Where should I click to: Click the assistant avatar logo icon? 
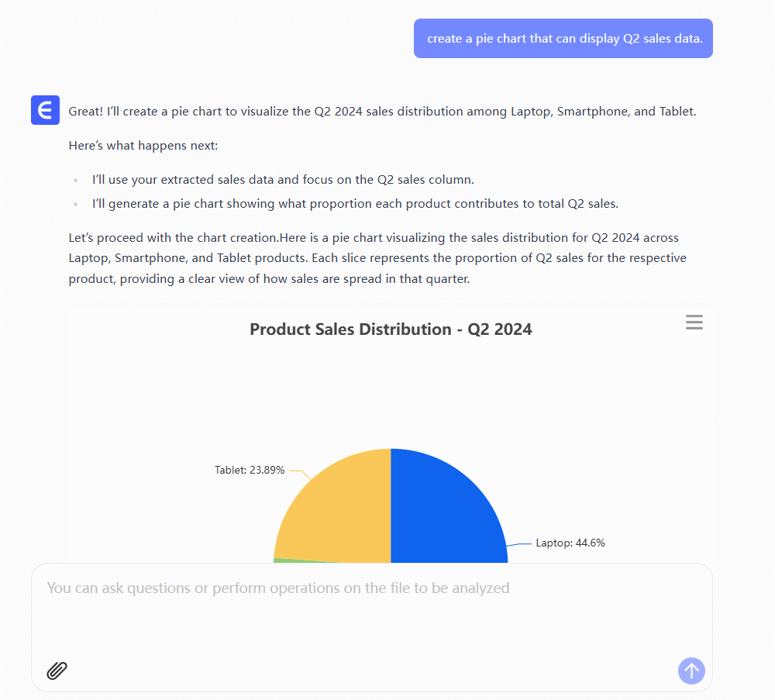(45, 110)
